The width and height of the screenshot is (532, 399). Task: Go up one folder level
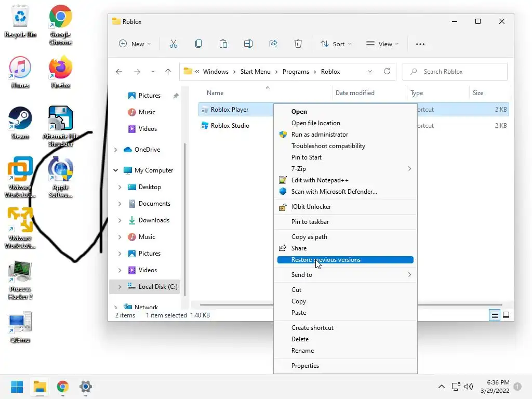pyautogui.click(x=168, y=72)
